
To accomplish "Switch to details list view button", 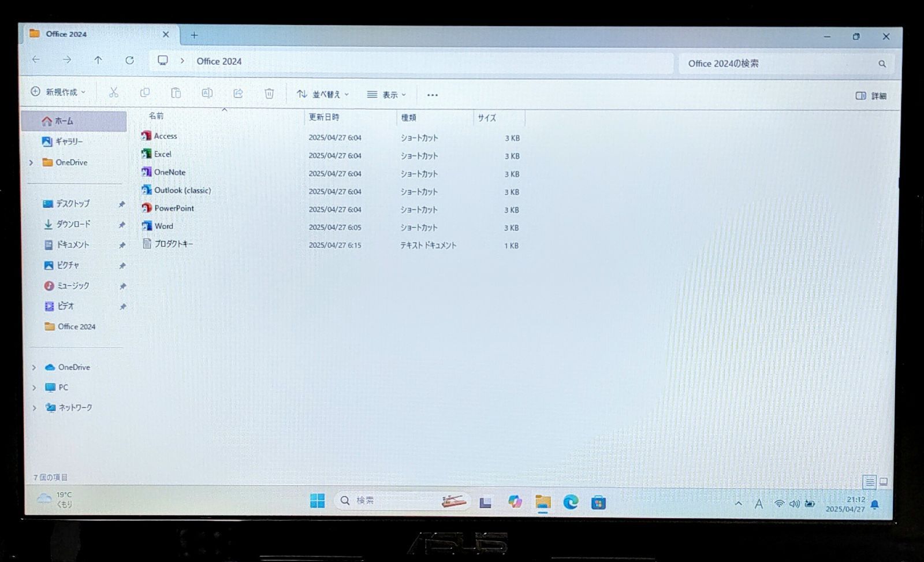I will coord(869,481).
